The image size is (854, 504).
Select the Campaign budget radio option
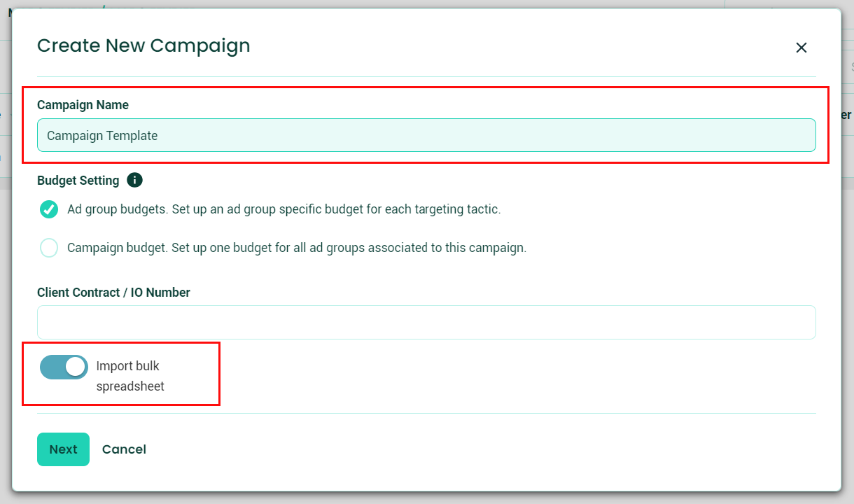49,248
